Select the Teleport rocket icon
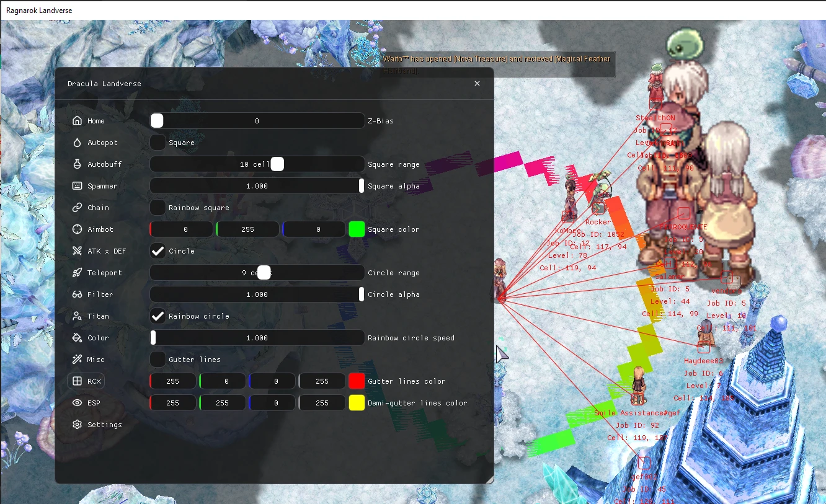Viewport: 826px width, 504px height. click(77, 273)
